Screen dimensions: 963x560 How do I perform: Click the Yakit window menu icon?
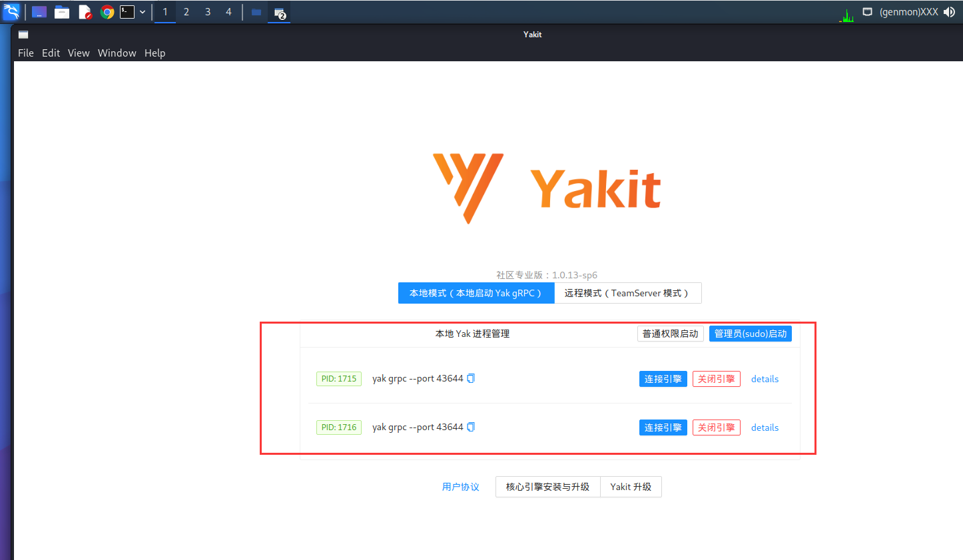pos(23,35)
